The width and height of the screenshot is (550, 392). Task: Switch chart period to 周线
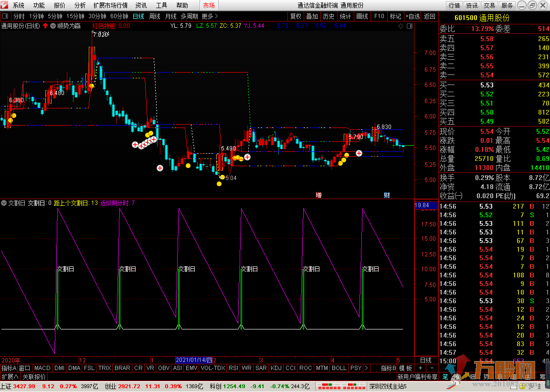tap(155, 16)
